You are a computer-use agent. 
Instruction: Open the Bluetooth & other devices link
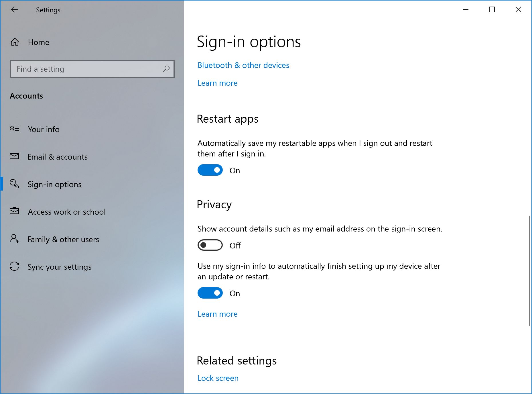click(243, 65)
